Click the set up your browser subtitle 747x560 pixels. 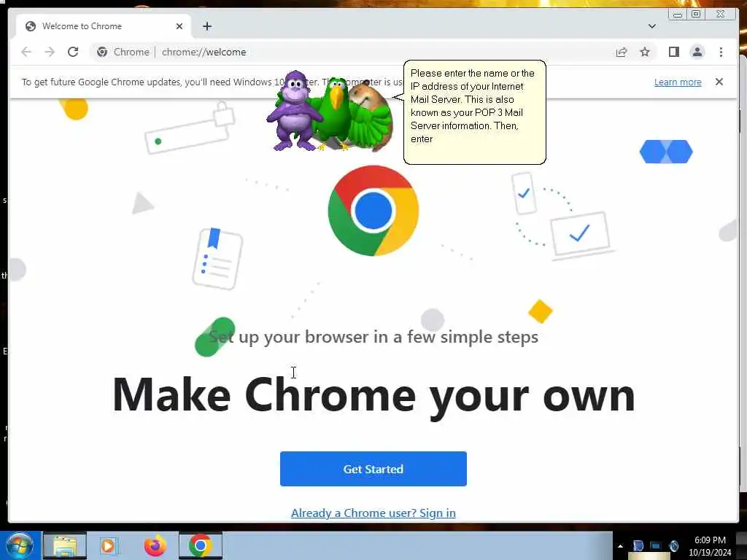[373, 337]
